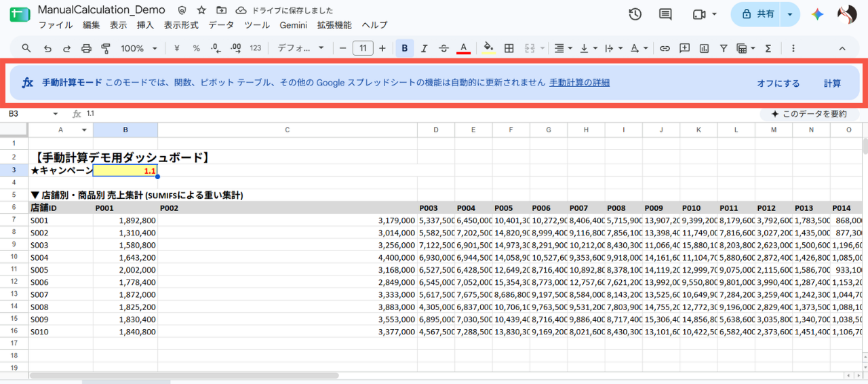The height and width of the screenshot is (384, 868).
Task: Decrease font size with minus
Action: pyautogui.click(x=342, y=48)
